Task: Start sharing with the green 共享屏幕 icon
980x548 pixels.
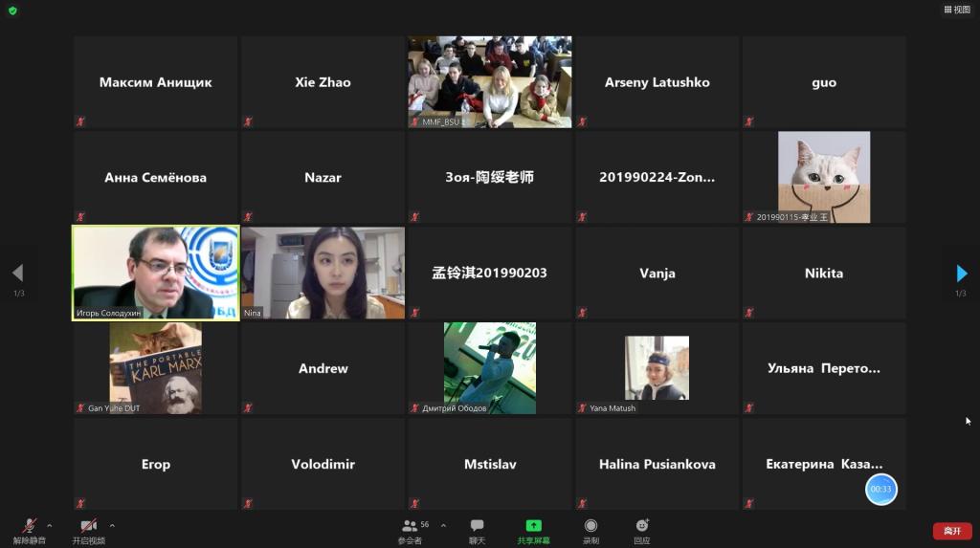Action: pyautogui.click(x=533, y=526)
